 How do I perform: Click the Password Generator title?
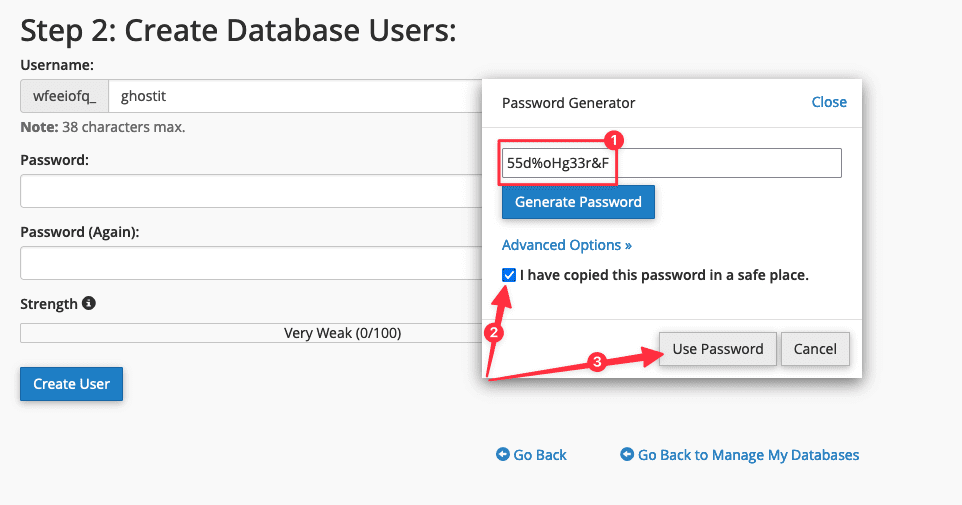pyautogui.click(x=568, y=102)
